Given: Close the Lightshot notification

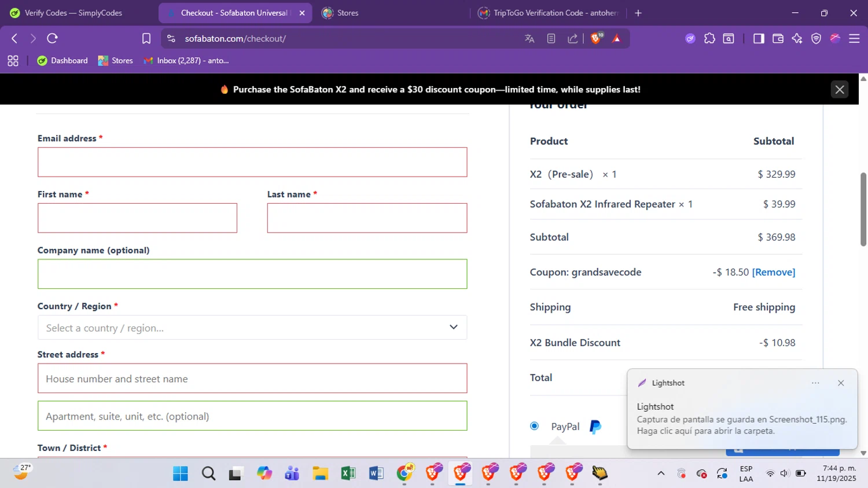Looking at the screenshot, I should coord(841,383).
